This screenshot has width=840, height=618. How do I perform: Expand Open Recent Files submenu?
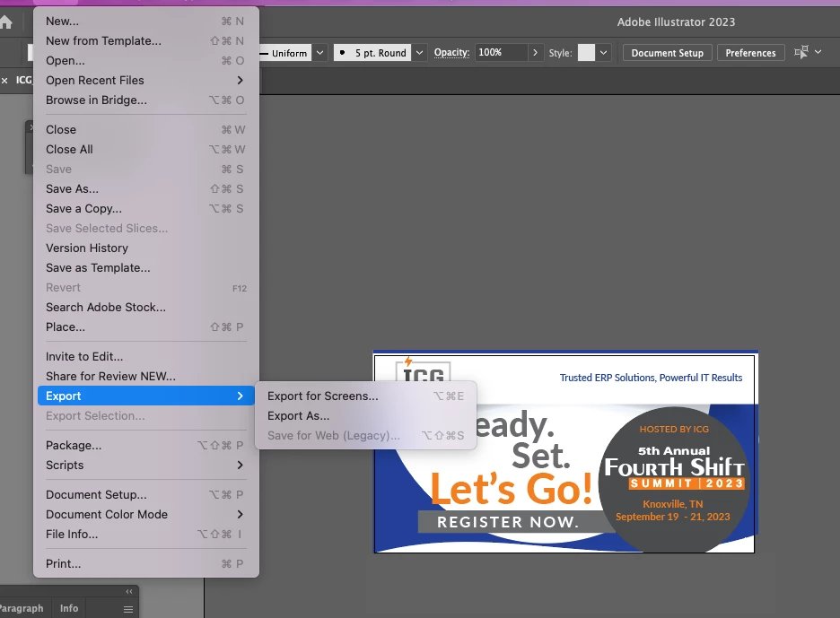[145, 81]
